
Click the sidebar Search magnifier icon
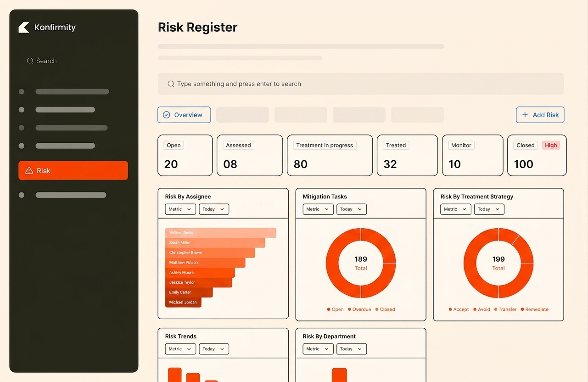(30, 61)
